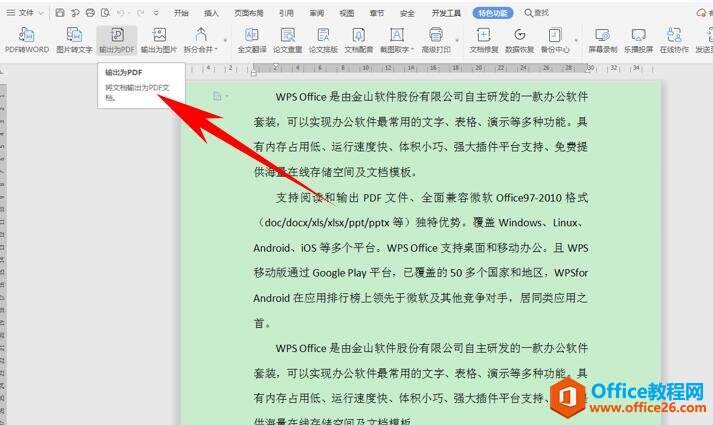Open 论文排版 tool
713x425 pixels.
(x=323, y=40)
